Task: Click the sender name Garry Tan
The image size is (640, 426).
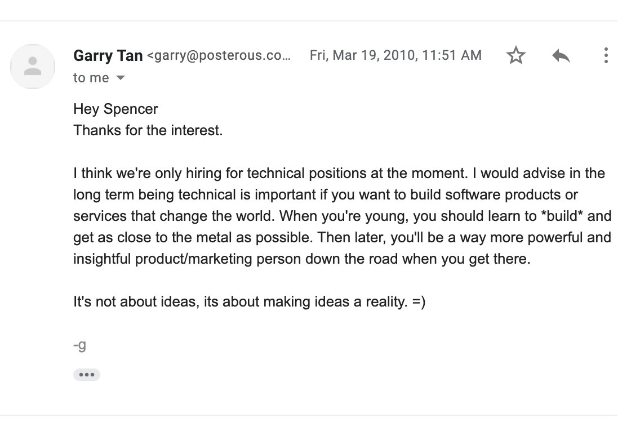Action: (x=108, y=55)
